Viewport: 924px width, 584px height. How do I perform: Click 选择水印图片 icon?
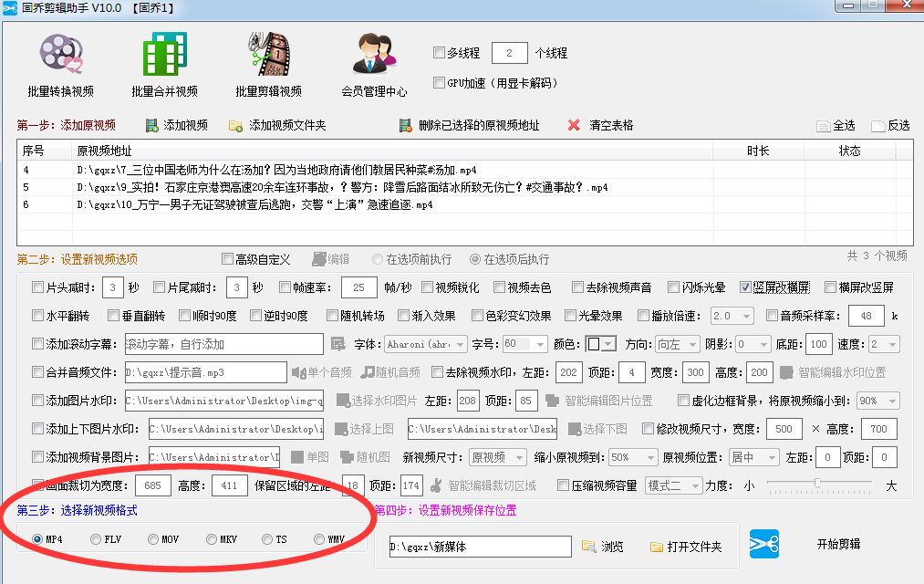(x=342, y=401)
